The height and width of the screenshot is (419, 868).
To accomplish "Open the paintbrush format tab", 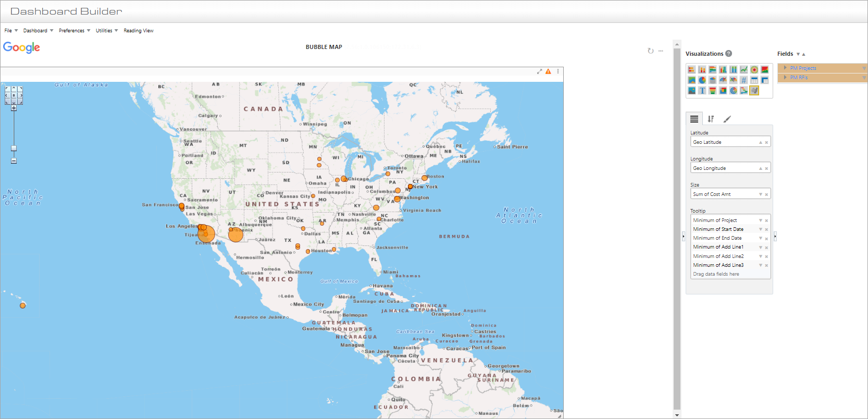I will (x=727, y=119).
